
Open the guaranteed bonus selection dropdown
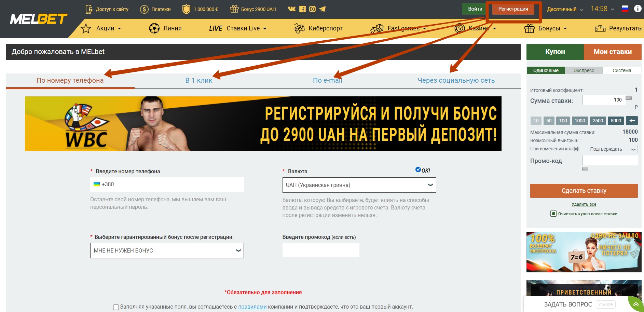coord(167,250)
